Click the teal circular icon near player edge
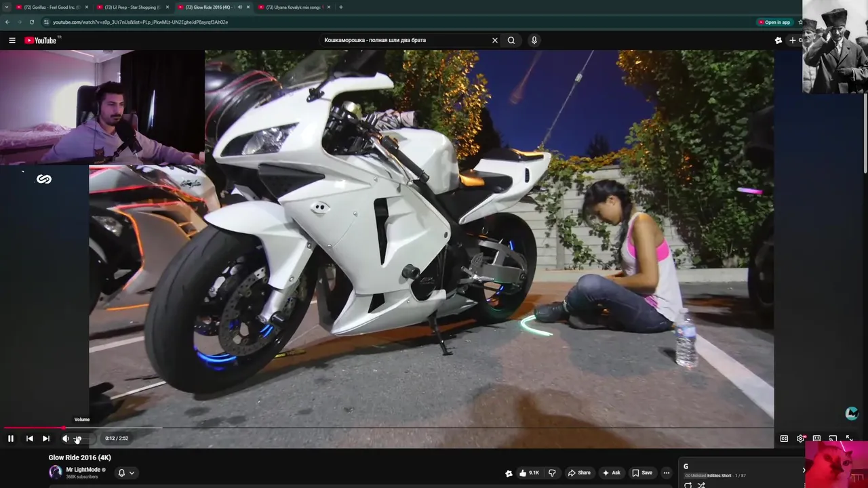 point(852,413)
